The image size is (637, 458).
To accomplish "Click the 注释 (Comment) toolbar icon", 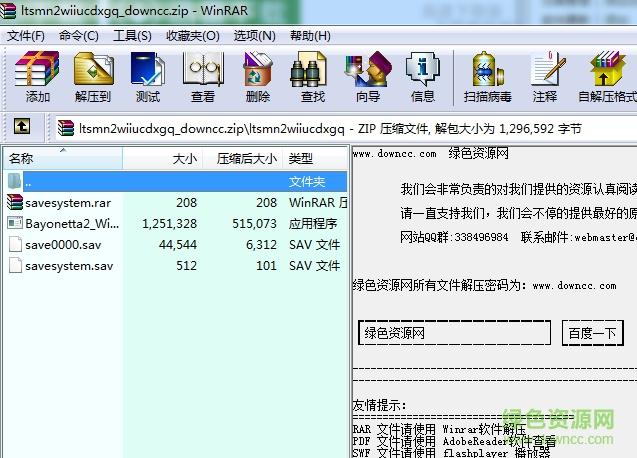I will [x=545, y=77].
